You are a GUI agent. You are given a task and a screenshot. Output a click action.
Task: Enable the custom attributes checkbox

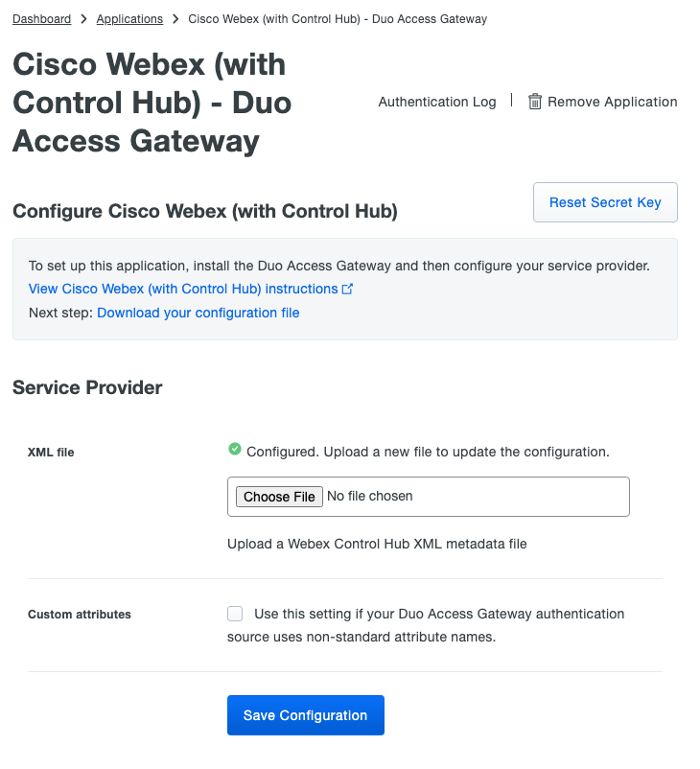(235, 614)
